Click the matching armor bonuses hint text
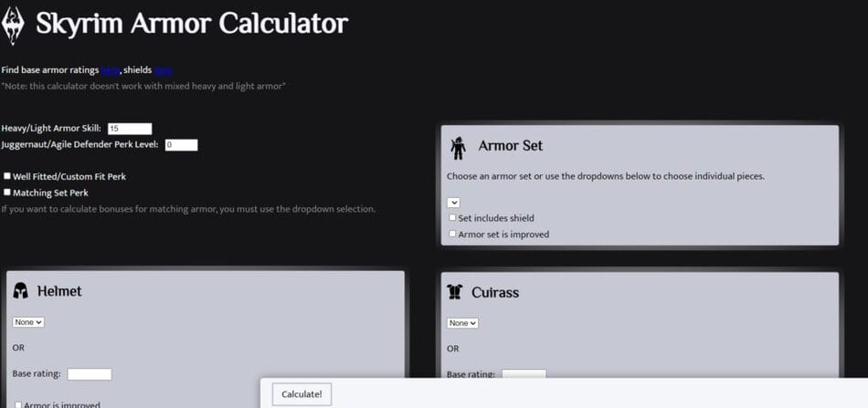868x408 pixels. (188, 209)
